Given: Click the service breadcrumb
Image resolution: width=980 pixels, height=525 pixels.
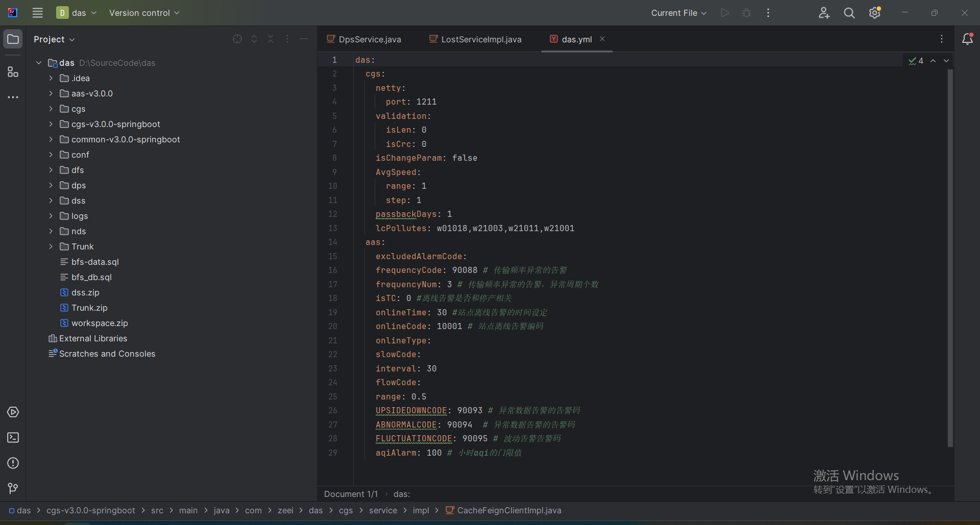Looking at the screenshot, I should coord(383,510).
